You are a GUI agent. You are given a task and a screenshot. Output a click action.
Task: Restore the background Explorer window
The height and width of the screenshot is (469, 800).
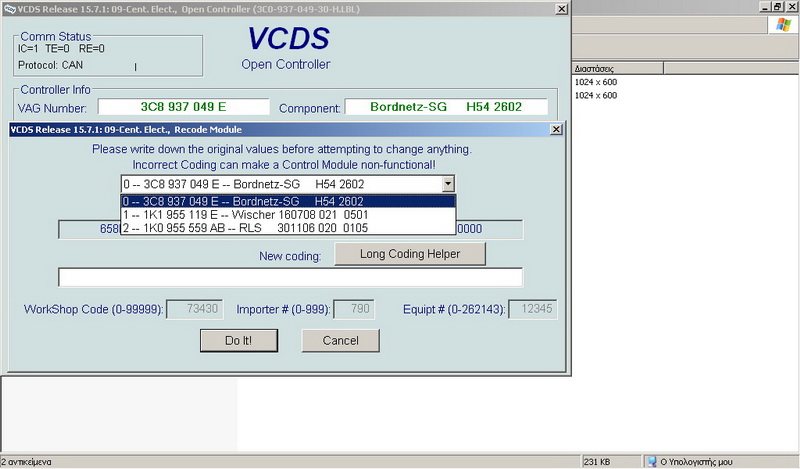point(777,7)
